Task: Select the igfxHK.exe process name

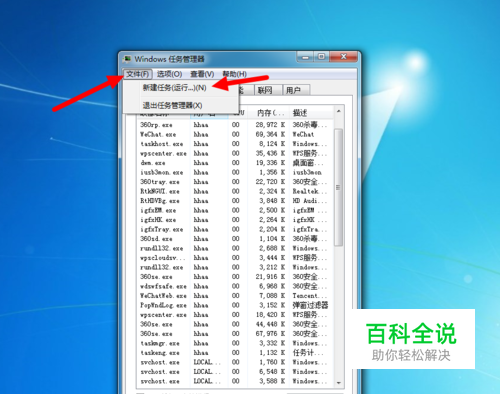Action: (158, 220)
